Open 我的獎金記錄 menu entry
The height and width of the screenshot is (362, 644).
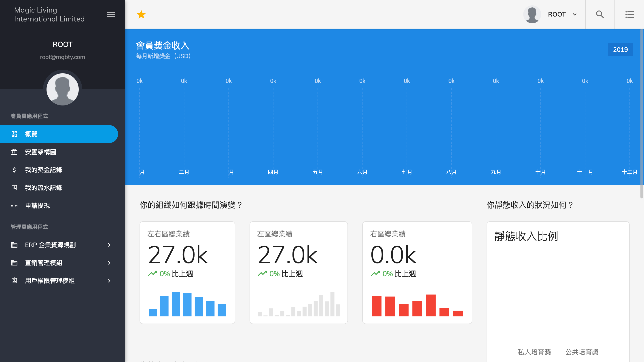click(x=44, y=170)
